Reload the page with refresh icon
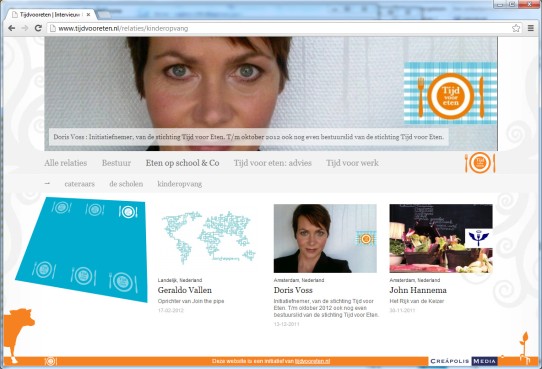The image size is (542, 369). [x=38, y=28]
